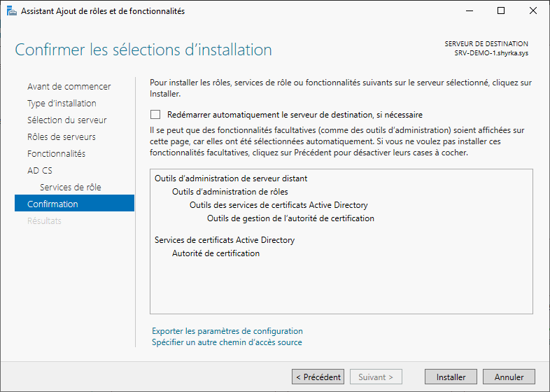Open 'Services de rôle' sub-step
550x392 pixels.
[x=70, y=188]
